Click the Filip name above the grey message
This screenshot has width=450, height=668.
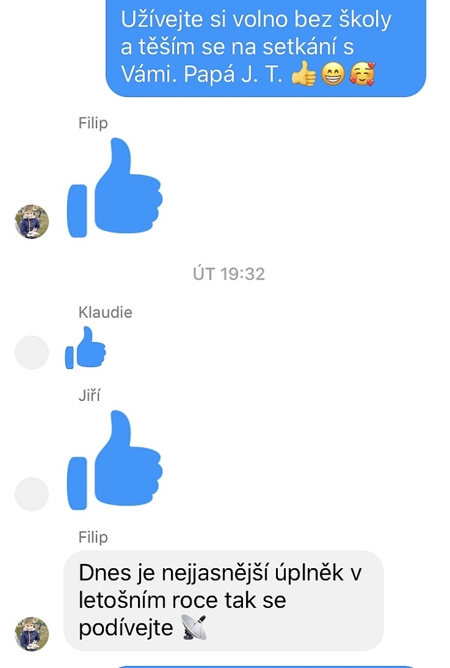tap(93, 537)
